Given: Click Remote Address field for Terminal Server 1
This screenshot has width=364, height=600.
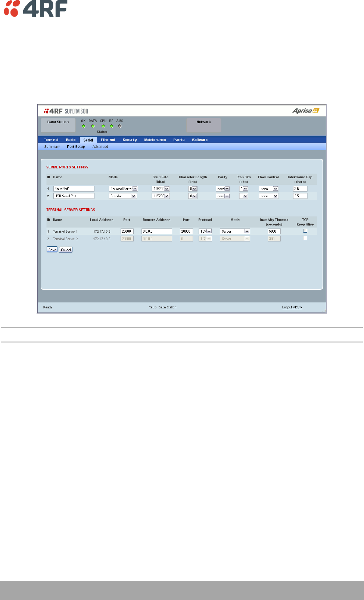Looking at the screenshot, I should coord(157,231).
